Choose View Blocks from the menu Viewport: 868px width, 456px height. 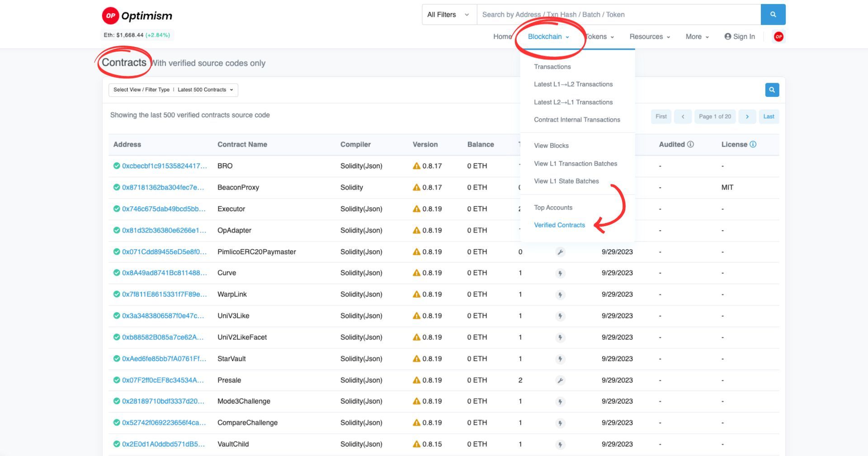pyautogui.click(x=551, y=146)
